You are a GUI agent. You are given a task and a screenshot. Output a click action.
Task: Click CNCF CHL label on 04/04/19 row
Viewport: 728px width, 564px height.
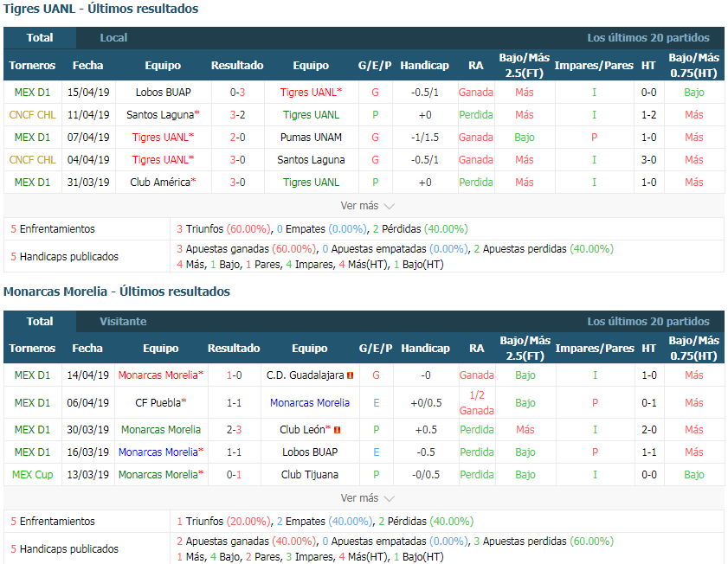(33, 159)
